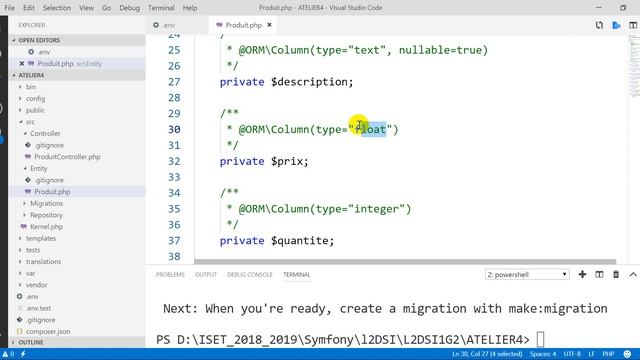This screenshot has width=640, height=360.
Task: Open .gitignore under Controller folder
Action: (x=77, y=145)
